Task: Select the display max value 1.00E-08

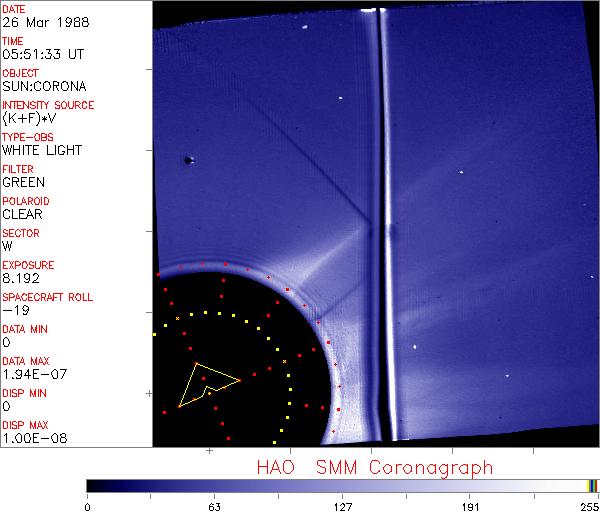Action: click(x=33, y=438)
